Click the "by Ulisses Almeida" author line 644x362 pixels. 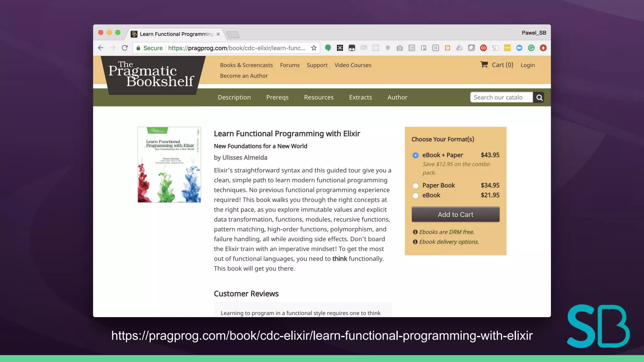tap(241, 157)
